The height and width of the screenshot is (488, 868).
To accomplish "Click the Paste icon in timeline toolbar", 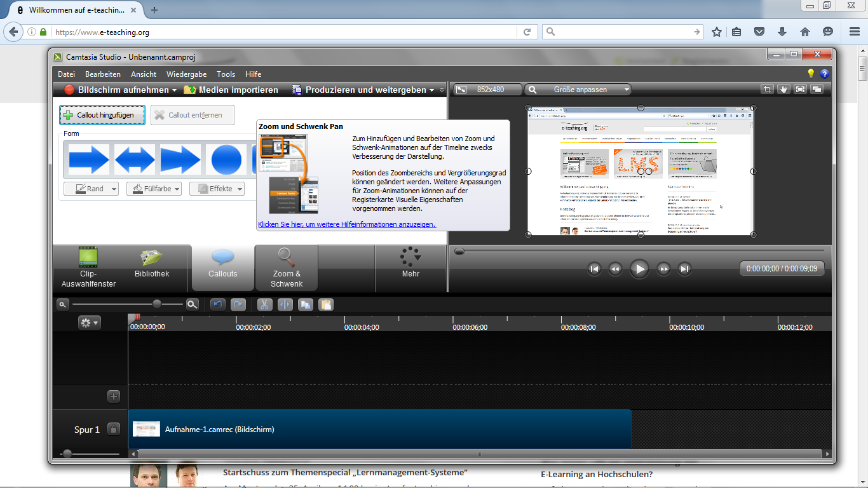I will [x=325, y=304].
